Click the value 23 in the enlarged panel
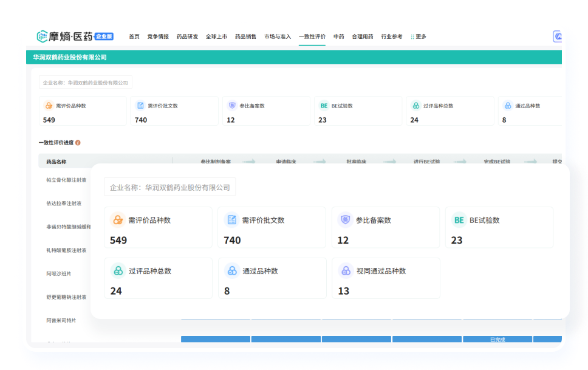The height and width of the screenshot is (370, 588). tap(457, 240)
